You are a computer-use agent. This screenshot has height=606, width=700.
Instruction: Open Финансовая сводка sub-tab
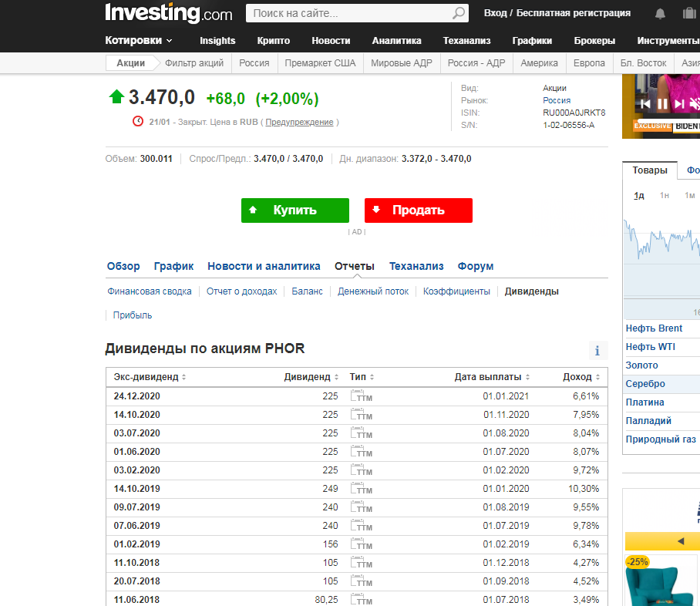pos(149,291)
